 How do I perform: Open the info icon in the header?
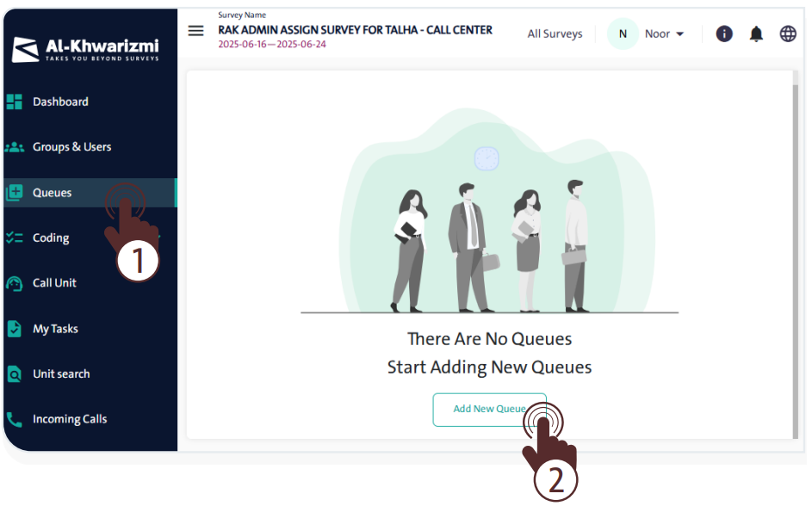[724, 34]
